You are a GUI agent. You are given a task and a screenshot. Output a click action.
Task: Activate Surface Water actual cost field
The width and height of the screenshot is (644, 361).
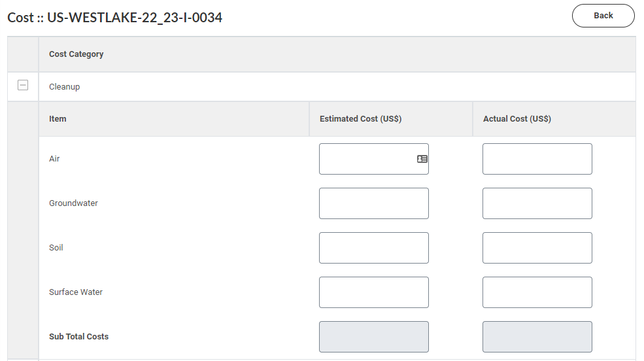(x=537, y=292)
